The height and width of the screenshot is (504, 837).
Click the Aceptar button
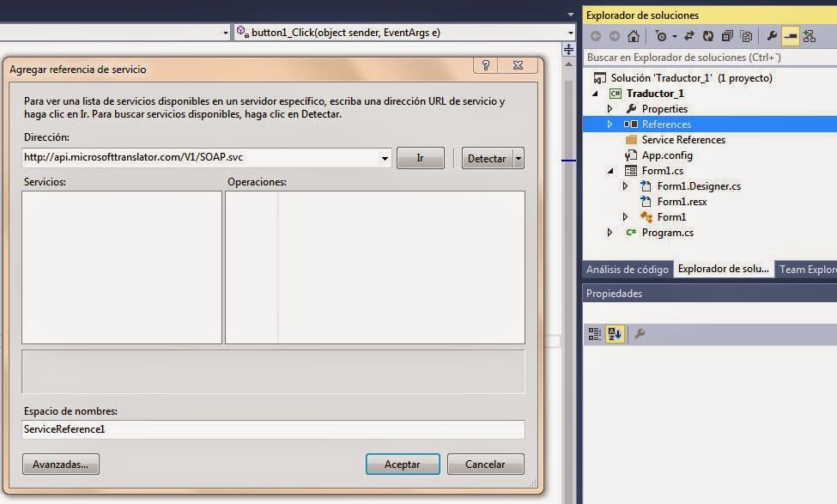click(x=403, y=464)
